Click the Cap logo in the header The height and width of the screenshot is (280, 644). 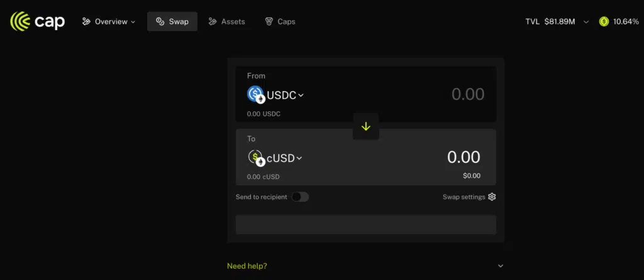(37, 21)
